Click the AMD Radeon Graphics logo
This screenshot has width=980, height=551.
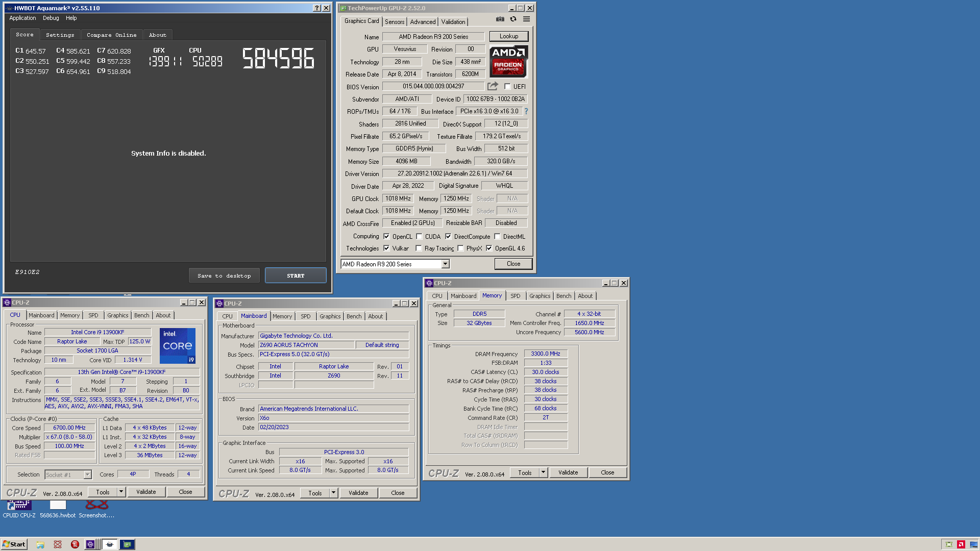click(x=508, y=61)
